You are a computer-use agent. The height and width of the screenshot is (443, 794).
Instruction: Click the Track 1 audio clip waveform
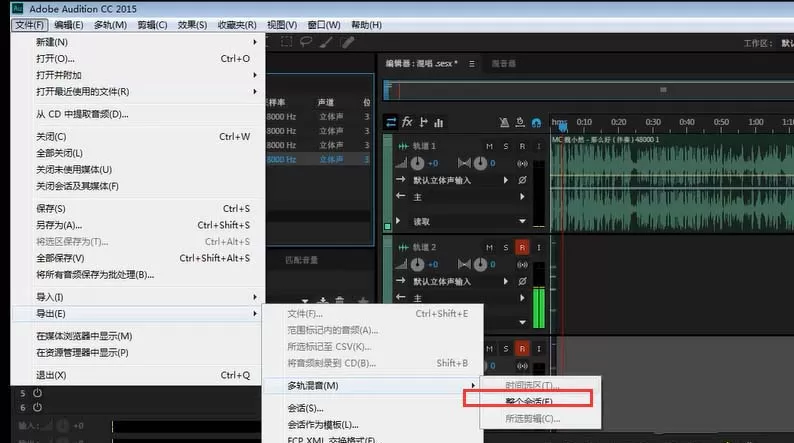[672, 183]
